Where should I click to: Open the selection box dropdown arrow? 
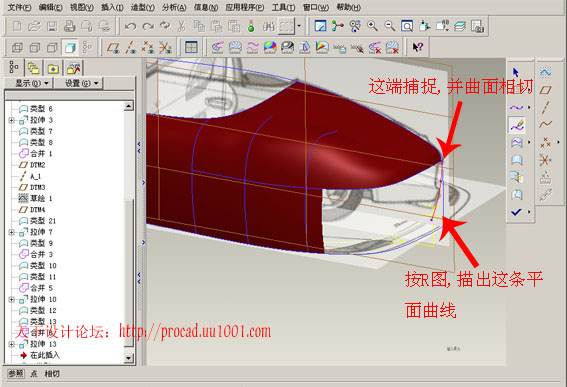coord(299,26)
